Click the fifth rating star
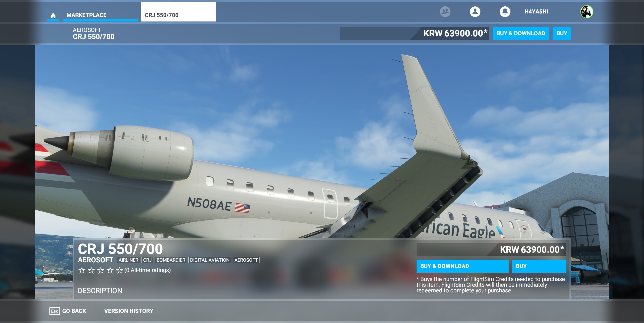Screen dimensions: 644x323 120,270
